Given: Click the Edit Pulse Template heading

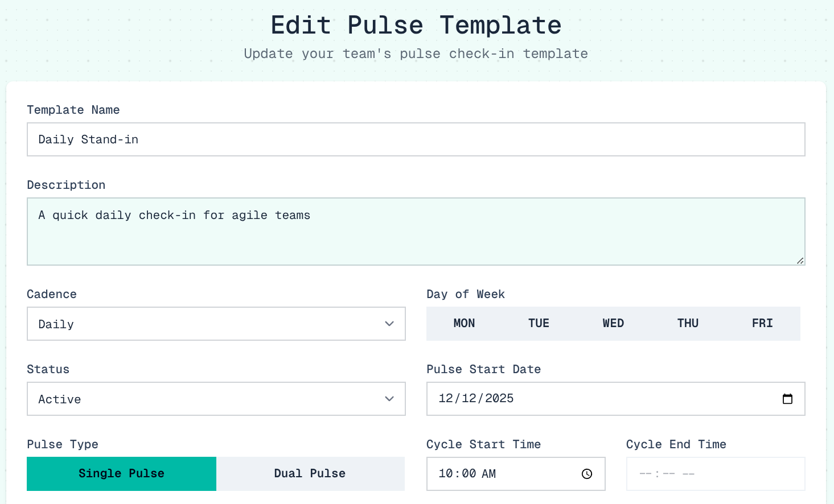Looking at the screenshot, I should 416,25.
